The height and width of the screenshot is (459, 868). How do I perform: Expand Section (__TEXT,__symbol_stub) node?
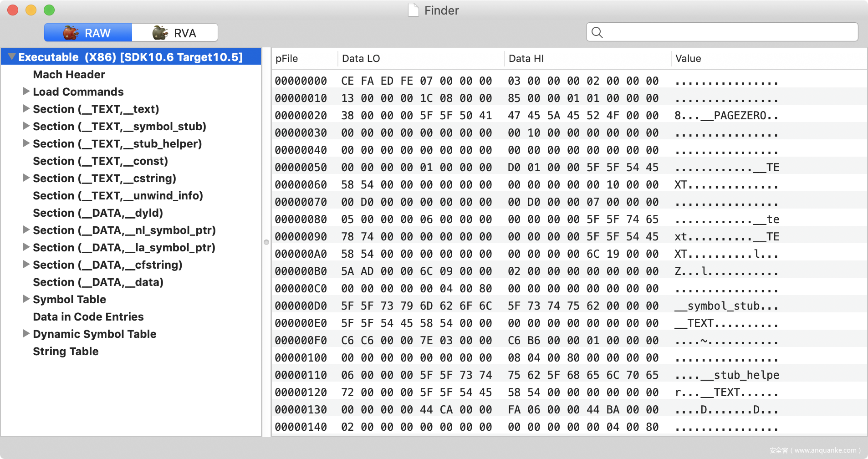pos(26,126)
